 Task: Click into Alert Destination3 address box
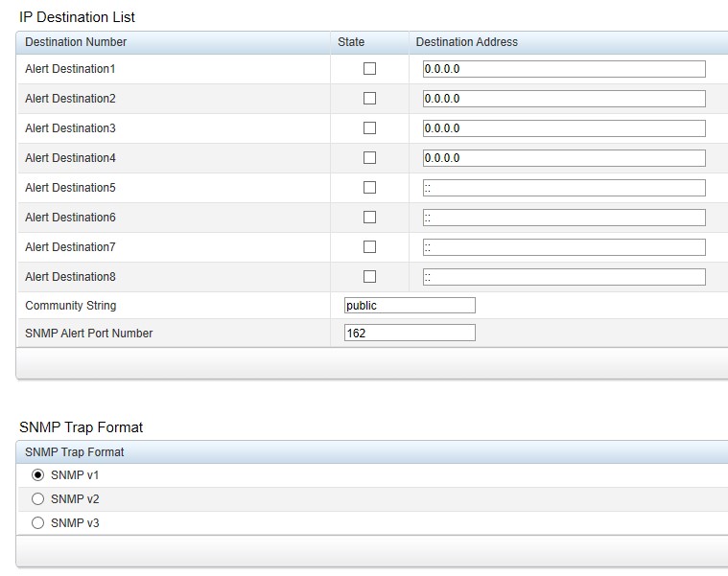pyautogui.click(x=564, y=128)
